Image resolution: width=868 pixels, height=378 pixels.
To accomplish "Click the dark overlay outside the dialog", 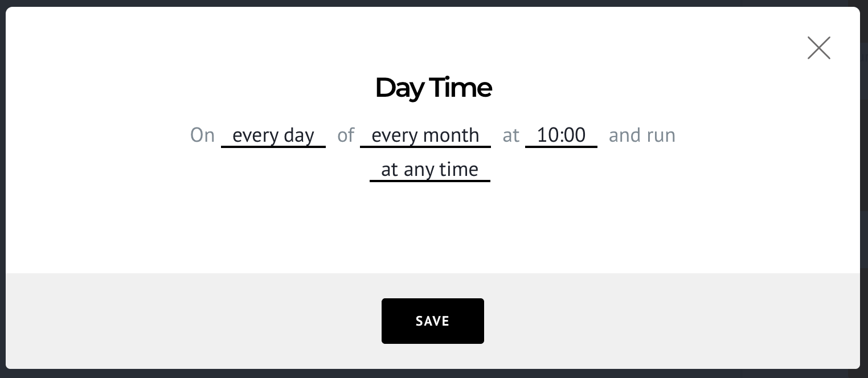I will [x=863, y=188].
